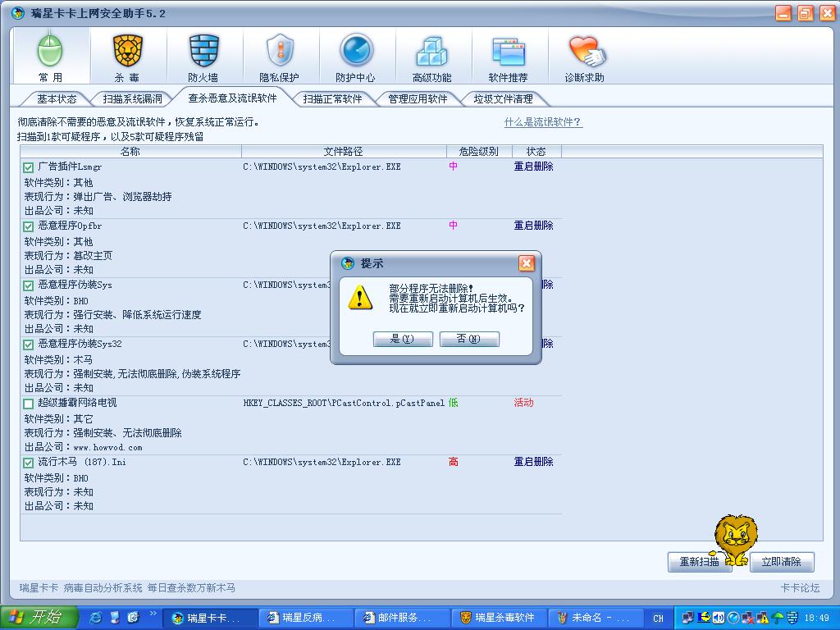The height and width of the screenshot is (630, 840).
Task: Click the Internet Explorer quick launch icon
Action: (x=96, y=617)
